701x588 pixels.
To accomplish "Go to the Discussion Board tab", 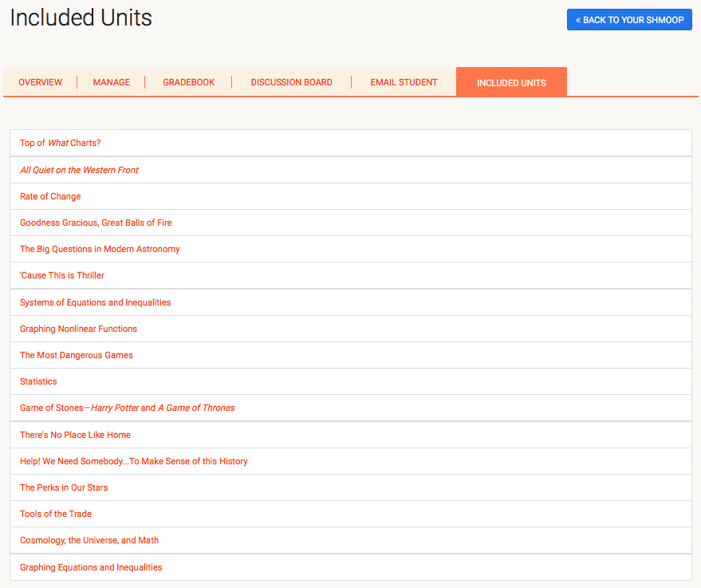I will 292,82.
